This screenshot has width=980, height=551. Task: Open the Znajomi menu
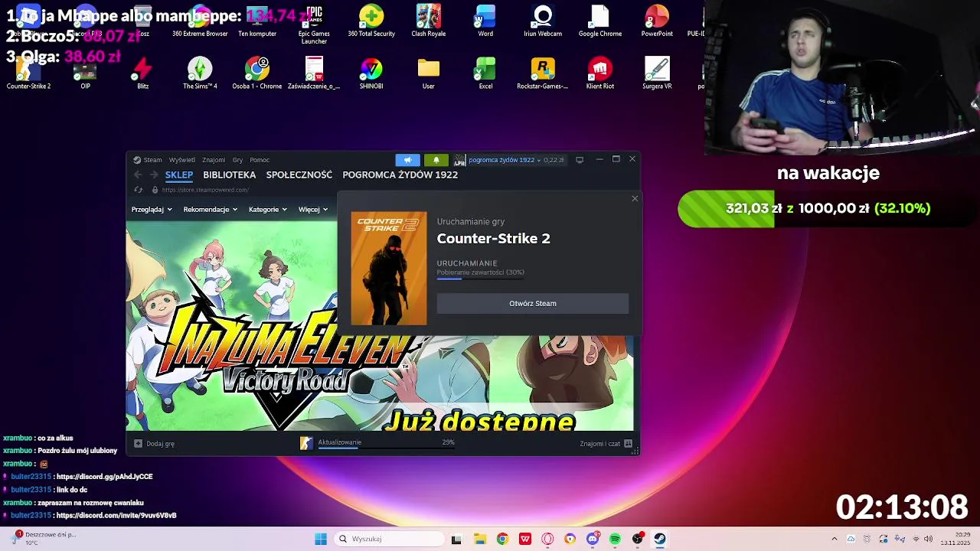tap(214, 160)
